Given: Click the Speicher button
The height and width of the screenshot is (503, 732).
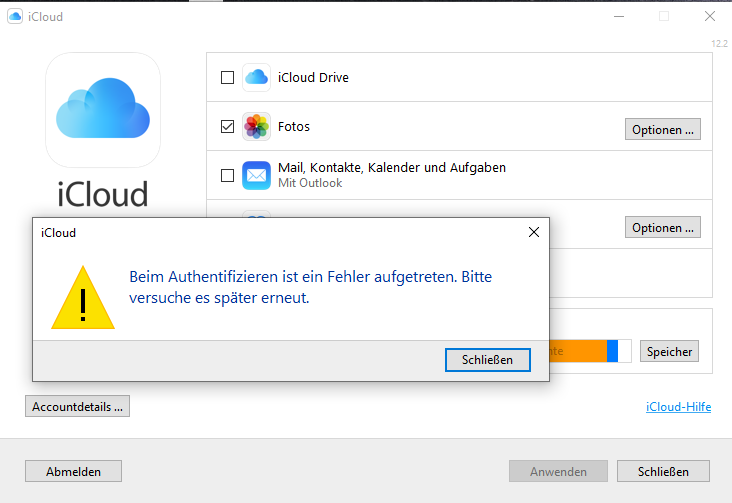Looking at the screenshot, I should [x=669, y=351].
